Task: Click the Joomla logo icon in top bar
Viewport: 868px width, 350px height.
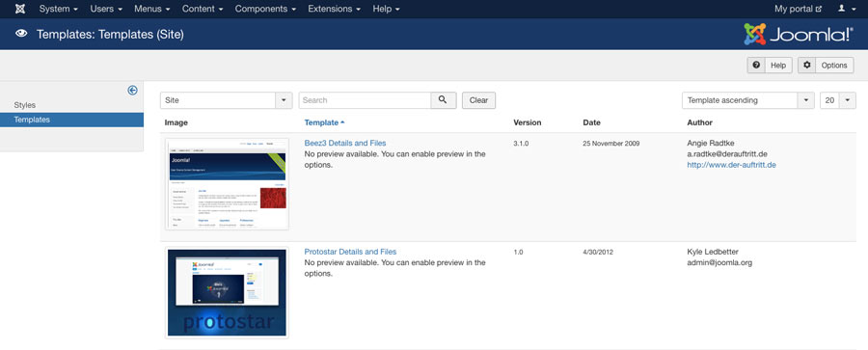Action: tap(20, 9)
